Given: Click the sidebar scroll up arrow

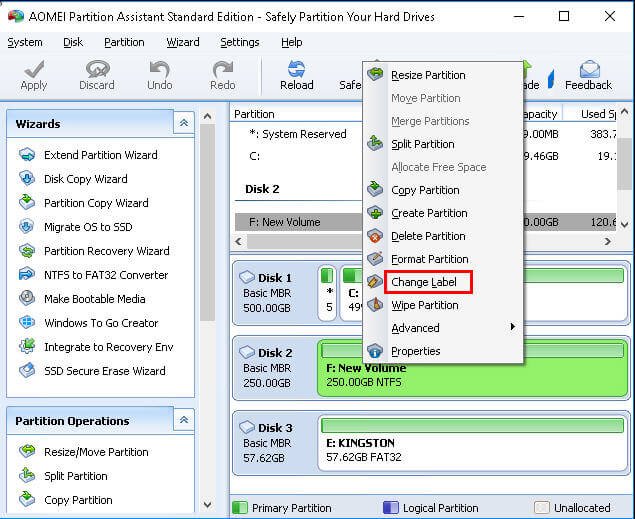Looking at the screenshot, I should 207,117.
